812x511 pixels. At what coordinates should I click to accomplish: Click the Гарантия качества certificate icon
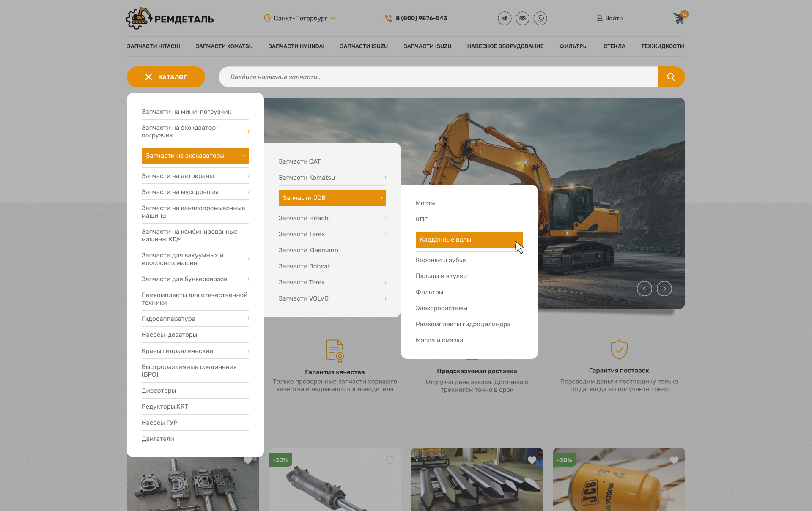335,351
